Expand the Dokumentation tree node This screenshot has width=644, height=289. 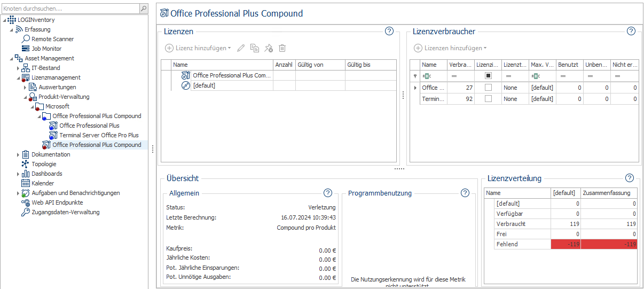18,154
